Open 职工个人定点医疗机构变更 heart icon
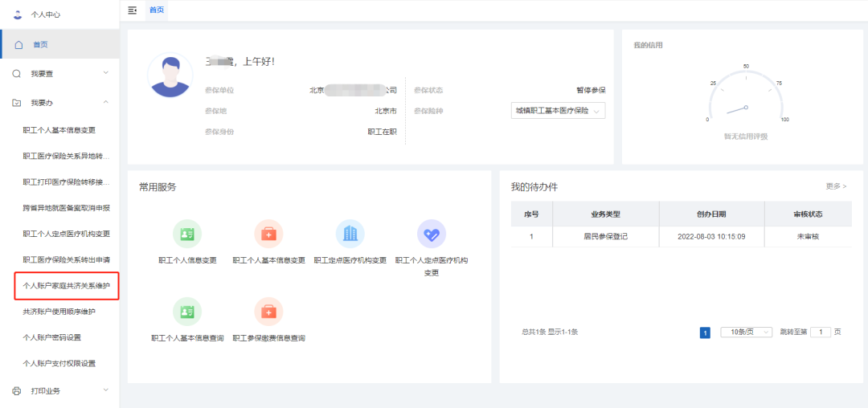The image size is (868, 408). pyautogui.click(x=431, y=234)
